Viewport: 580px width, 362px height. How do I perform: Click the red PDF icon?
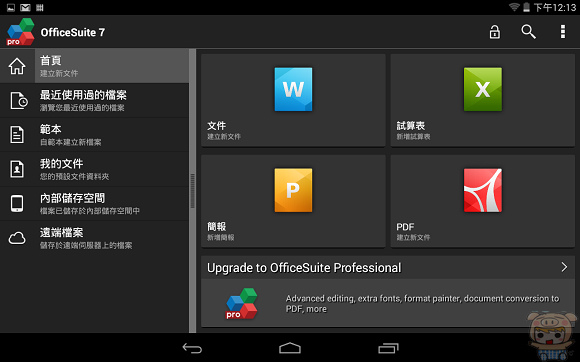(x=483, y=190)
